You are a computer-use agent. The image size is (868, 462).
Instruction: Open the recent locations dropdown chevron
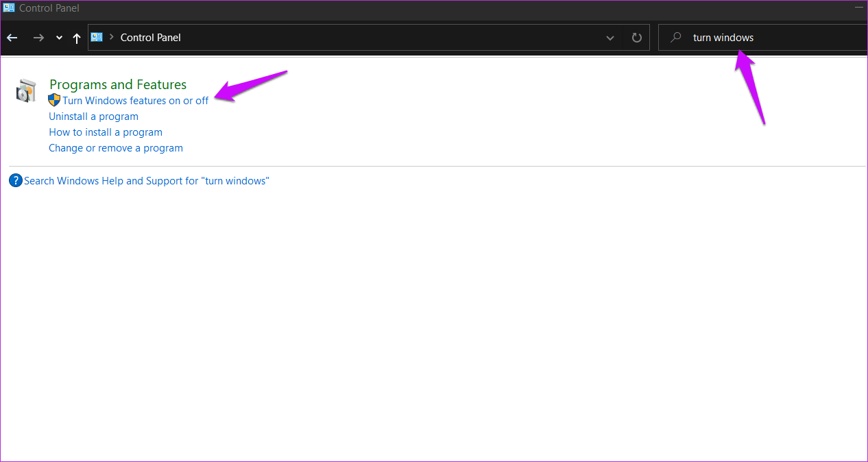[x=59, y=38]
